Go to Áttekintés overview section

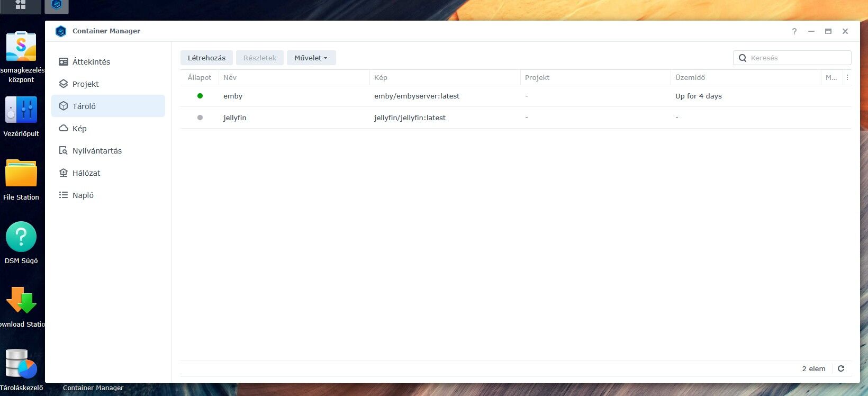(x=108, y=62)
